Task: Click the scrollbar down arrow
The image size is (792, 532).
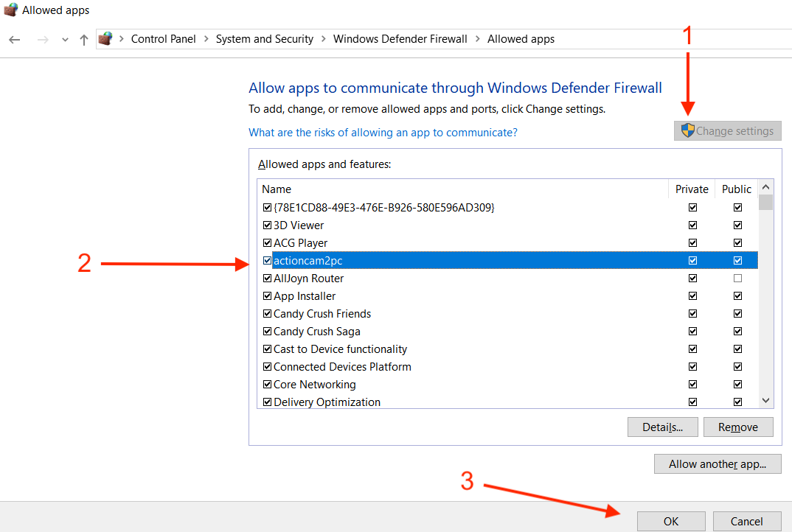Action: (765, 400)
